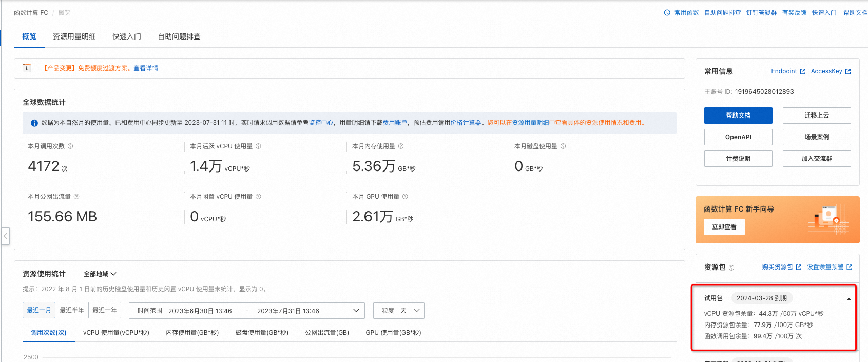
Task: Collapse the 试用包 resource package details
Action: [x=848, y=299]
